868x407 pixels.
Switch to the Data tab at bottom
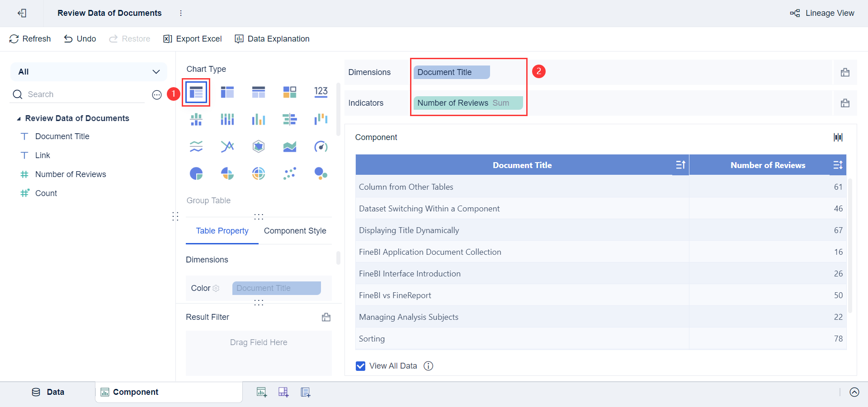[x=48, y=392]
